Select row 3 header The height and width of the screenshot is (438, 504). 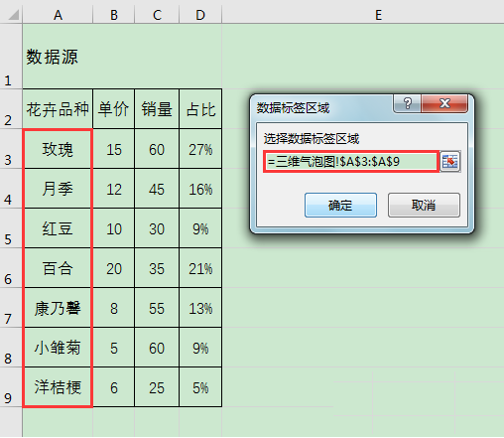pos(11,149)
